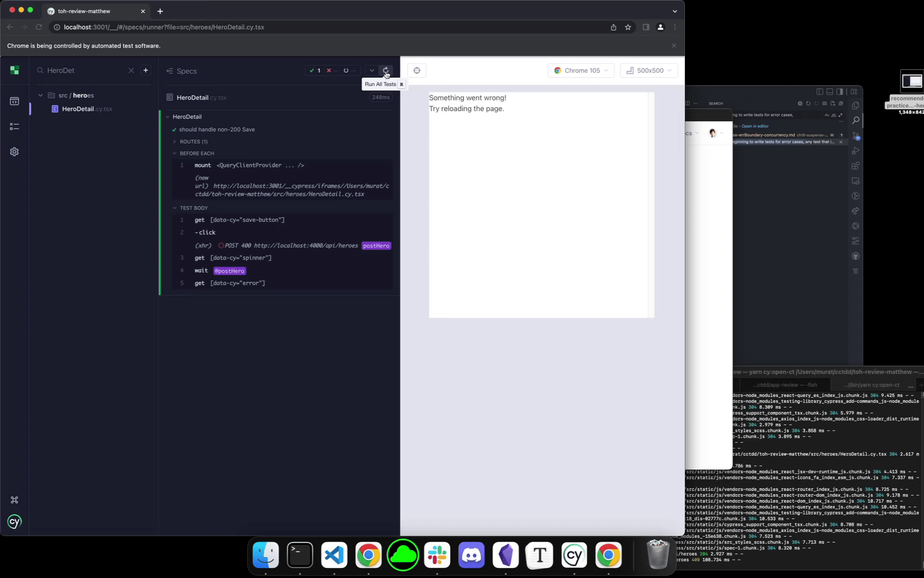This screenshot has height=578, width=924.
Task: Click the postHero alias badge on XHR
Action: (x=376, y=246)
